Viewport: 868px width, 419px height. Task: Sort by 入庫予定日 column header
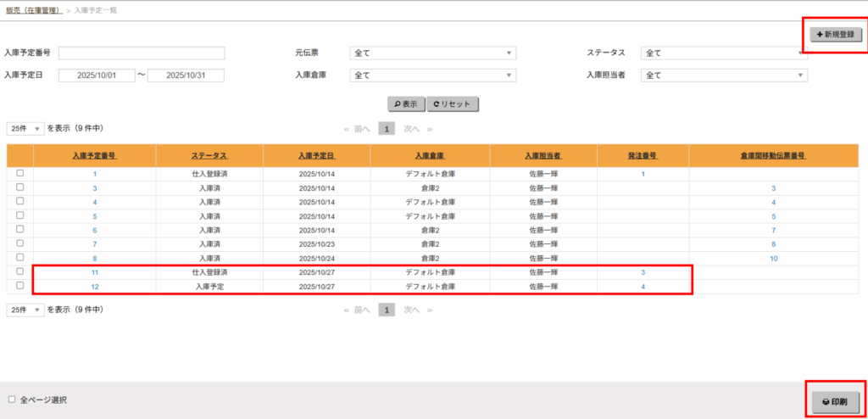point(316,157)
